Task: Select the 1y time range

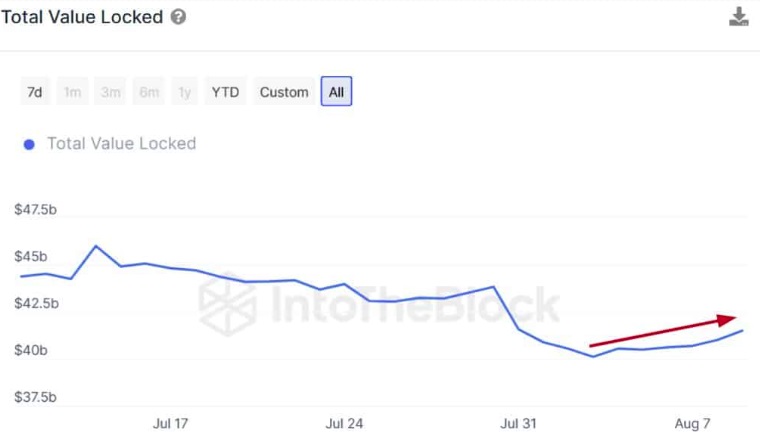Action: click(x=184, y=92)
